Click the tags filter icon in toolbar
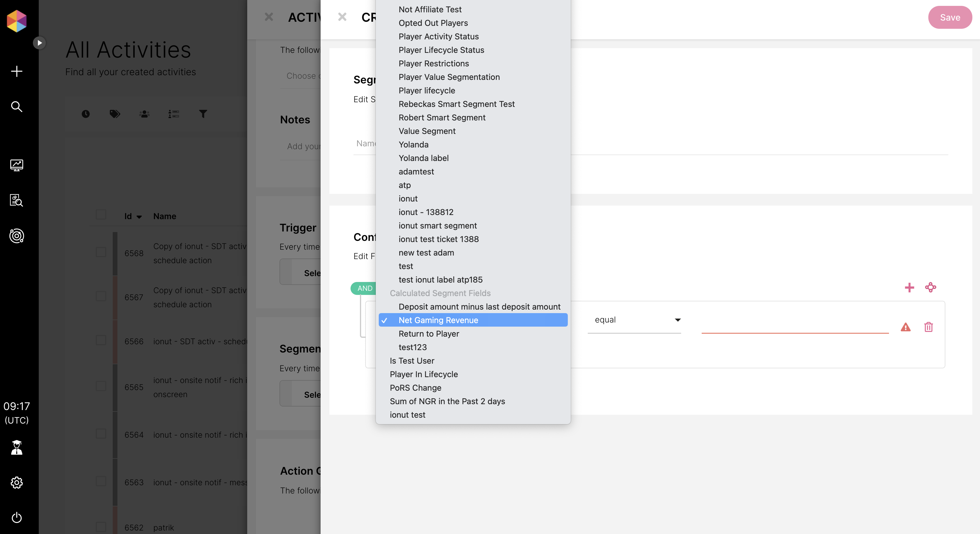 [x=115, y=114]
